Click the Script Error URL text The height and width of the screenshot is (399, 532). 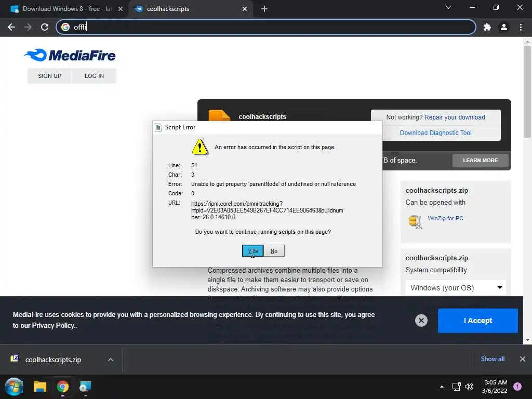coord(267,210)
